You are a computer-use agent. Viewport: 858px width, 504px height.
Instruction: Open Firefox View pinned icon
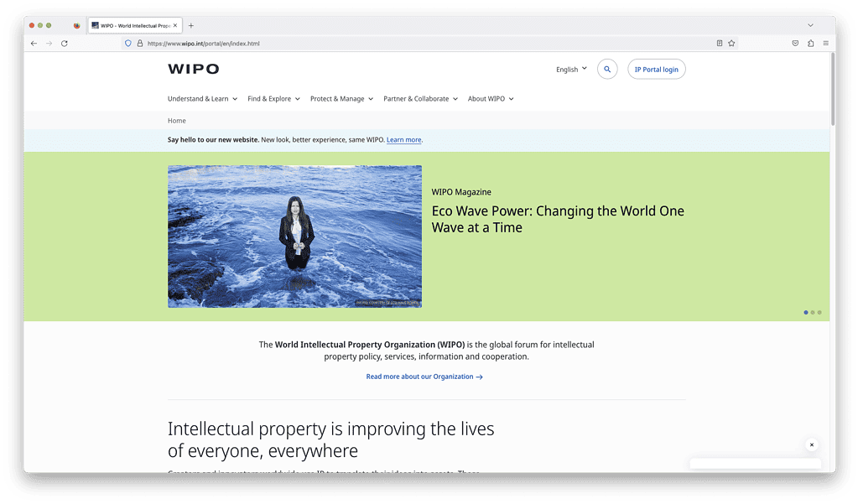point(76,26)
